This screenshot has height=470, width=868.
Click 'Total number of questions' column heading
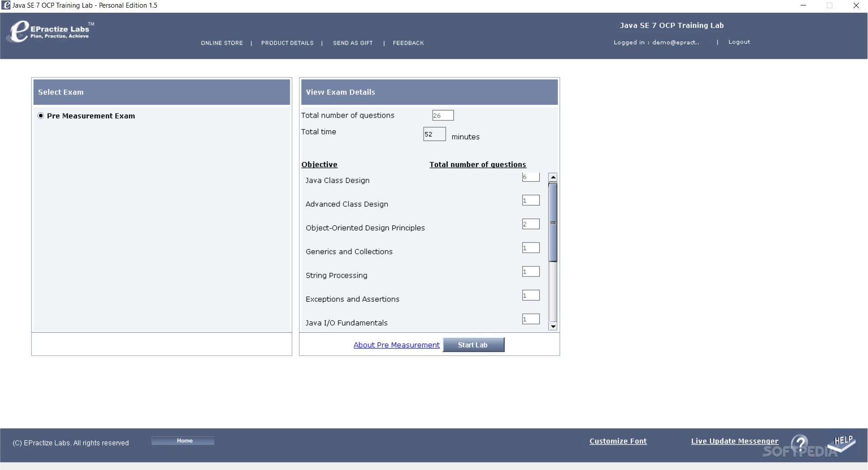point(478,165)
